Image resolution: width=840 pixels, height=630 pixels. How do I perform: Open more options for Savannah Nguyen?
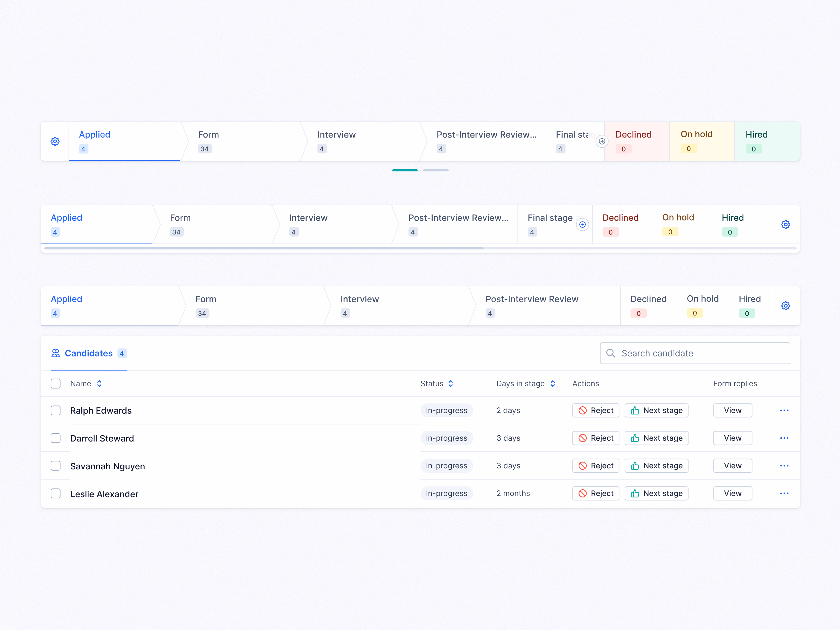coord(784,466)
